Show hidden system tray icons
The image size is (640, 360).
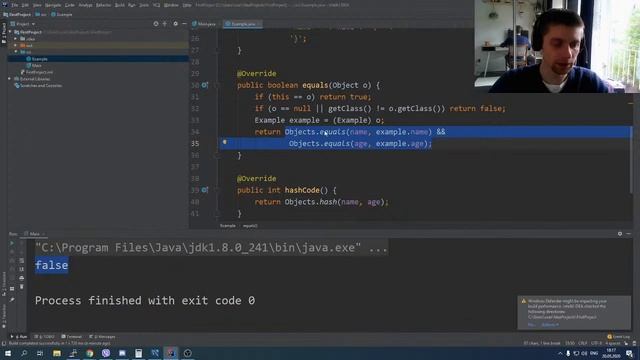[560, 353]
